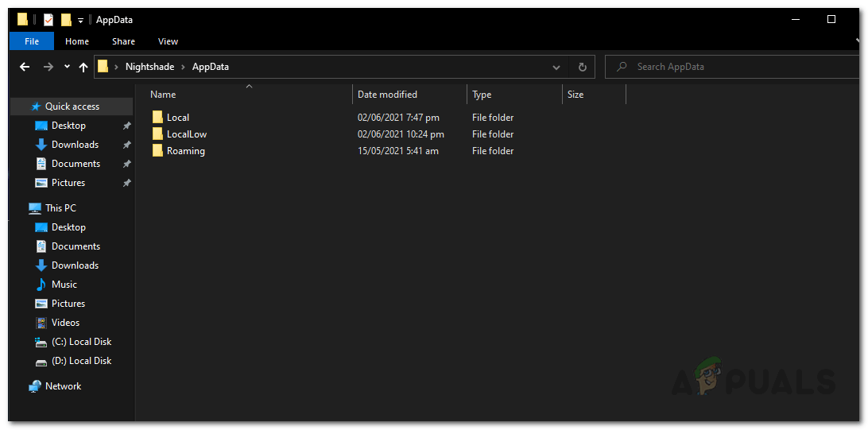Open the File ribbon tab

(32, 41)
